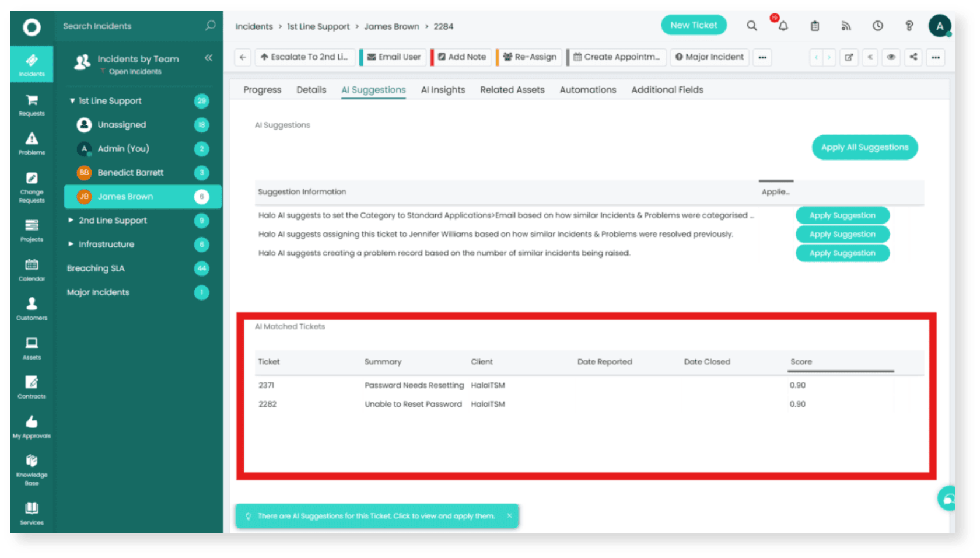Dismiss the AI Suggestions notification toast
The image size is (980, 558).
click(x=509, y=516)
